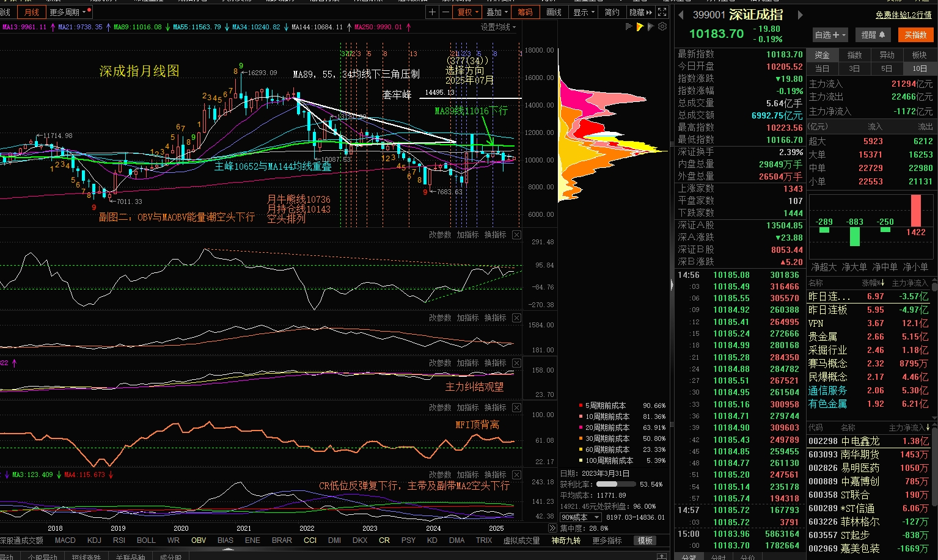
Task: Click the 提醒 bell button
Action: (x=873, y=35)
